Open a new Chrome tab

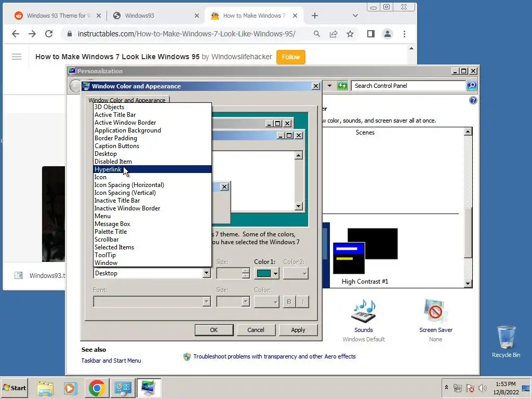[314, 16]
